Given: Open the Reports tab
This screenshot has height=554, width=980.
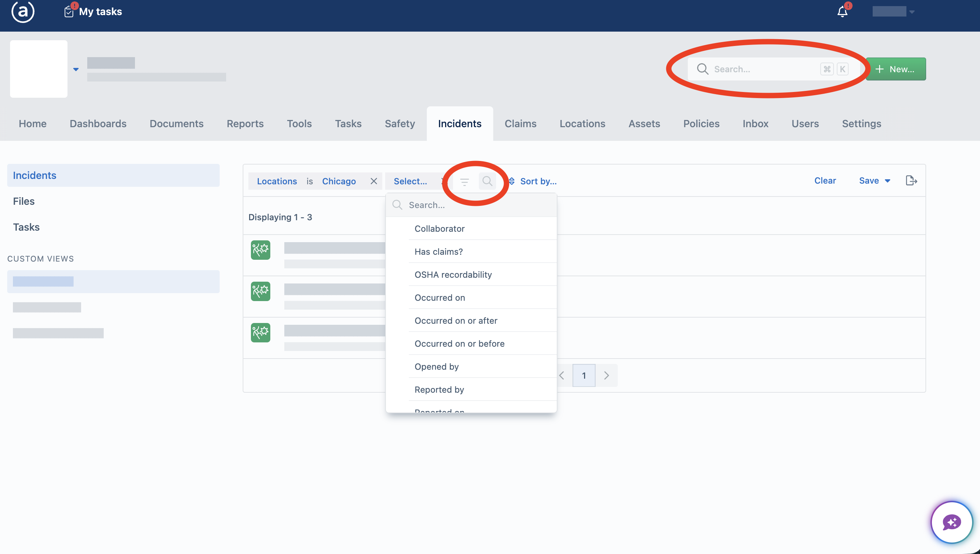Looking at the screenshot, I should pos(245,123).
